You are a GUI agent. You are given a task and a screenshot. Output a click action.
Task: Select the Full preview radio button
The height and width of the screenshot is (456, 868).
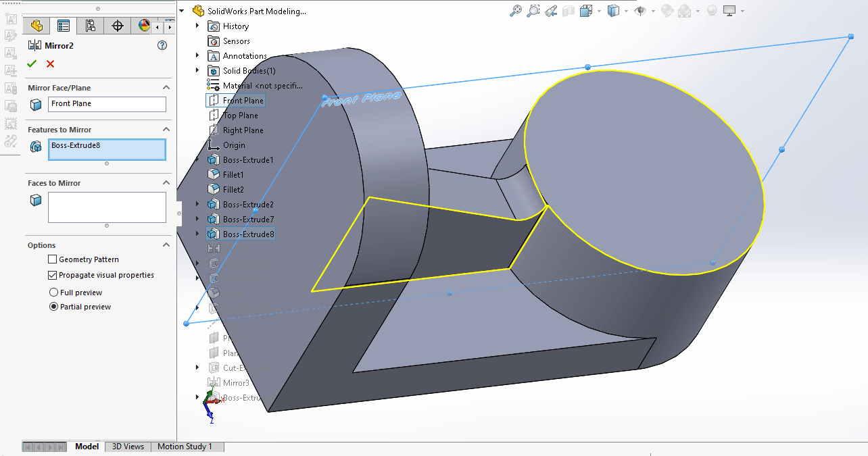pyautogui.click(x=54, y=293)
